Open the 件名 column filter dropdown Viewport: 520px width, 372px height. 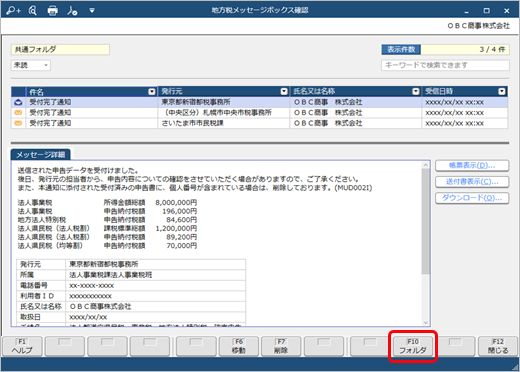(x=152, y=92)
